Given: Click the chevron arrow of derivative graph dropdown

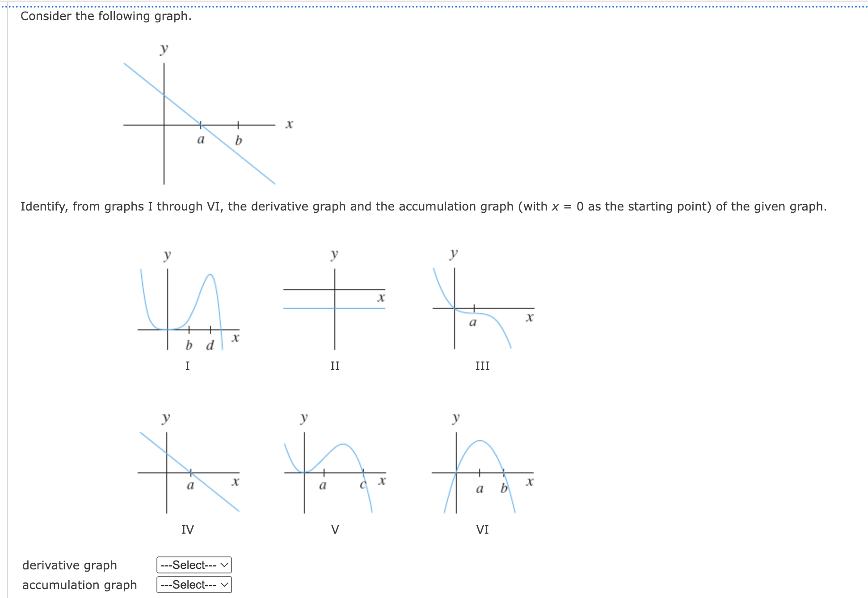Looking at the screenshot, I should [x=224, y=565].
